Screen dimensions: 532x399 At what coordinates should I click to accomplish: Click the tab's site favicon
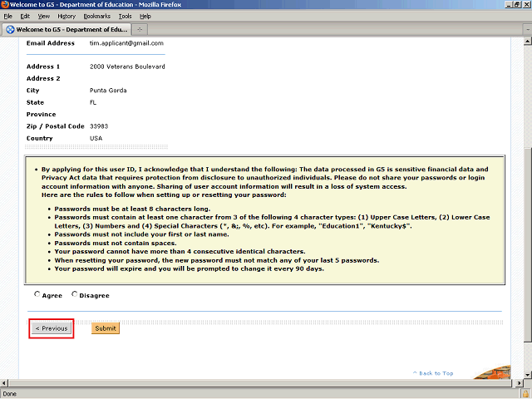10,30
